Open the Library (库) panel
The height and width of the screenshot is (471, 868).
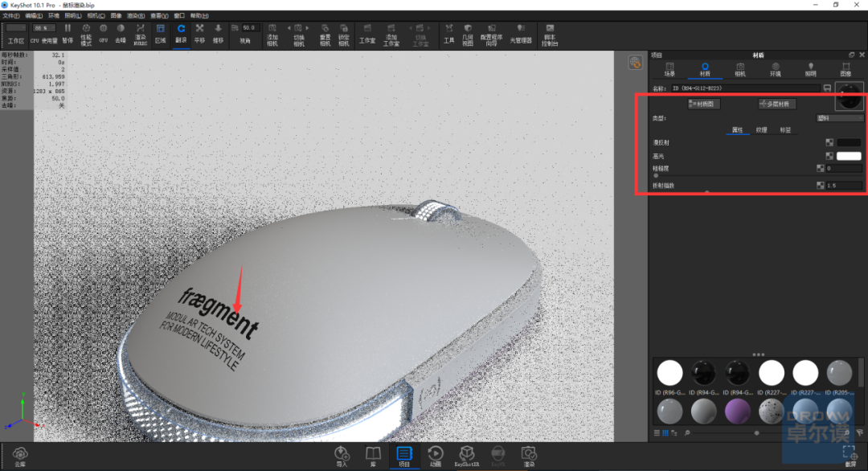pos(373,457)
